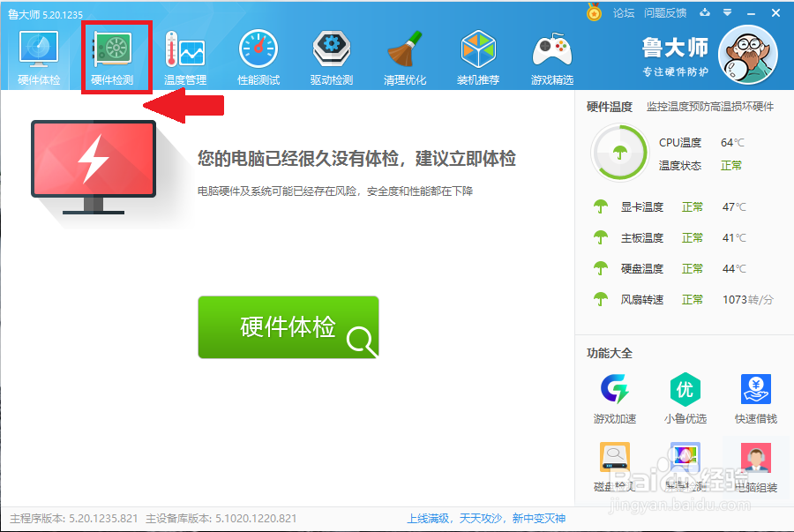Select the 您的电脑已经很久没有体检 headline
The height and width of the screenshot is (532, 794).
[356, 159]
